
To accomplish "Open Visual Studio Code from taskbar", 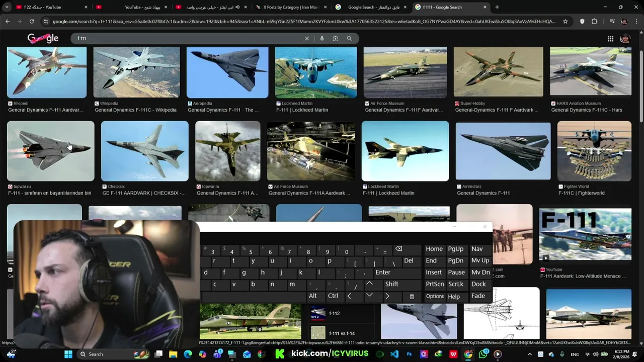I will 394,354.
